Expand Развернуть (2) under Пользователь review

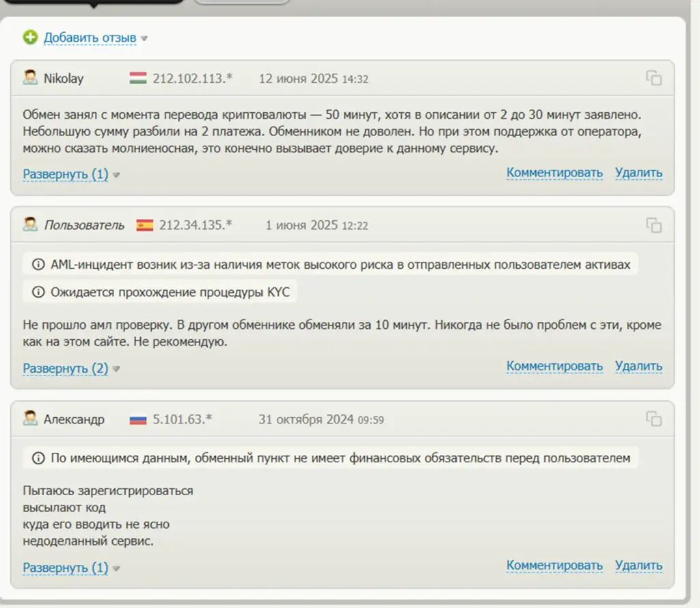(x=65, y=368)
